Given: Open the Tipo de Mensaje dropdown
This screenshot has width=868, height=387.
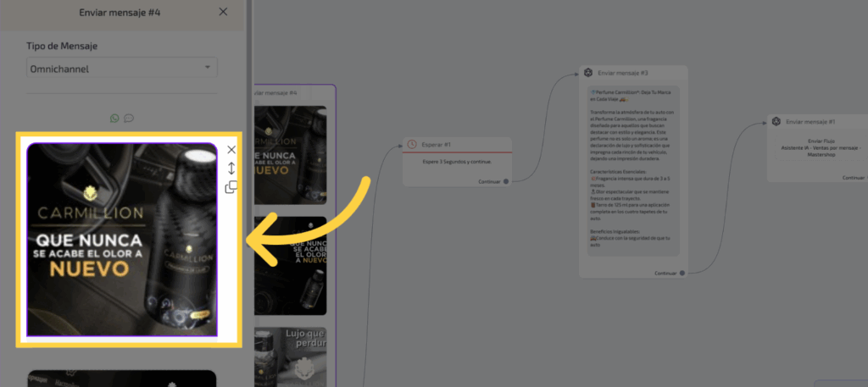Looking at the screenshot, I should [x=121, y=68].
